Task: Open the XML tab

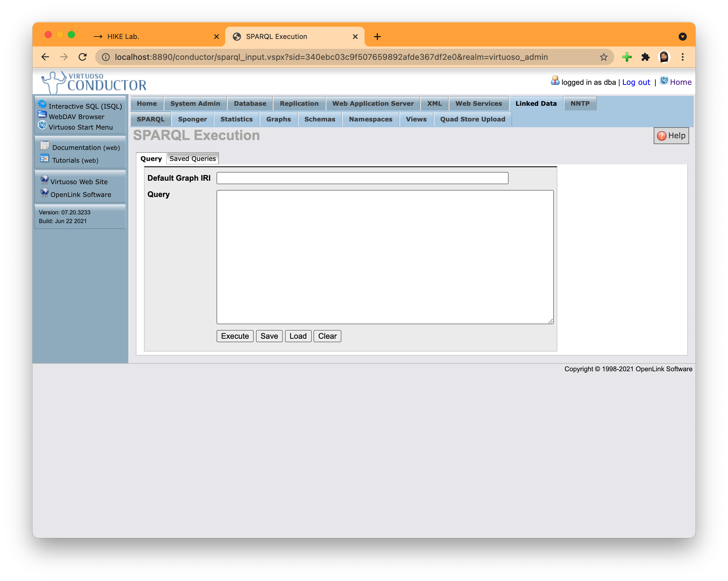Action: click(x=434, y=103)
